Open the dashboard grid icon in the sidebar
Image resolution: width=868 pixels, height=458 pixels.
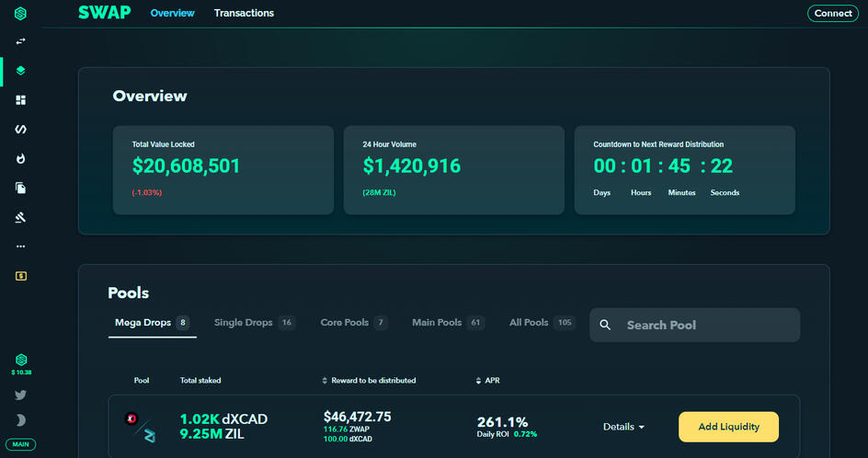[20, 100]
